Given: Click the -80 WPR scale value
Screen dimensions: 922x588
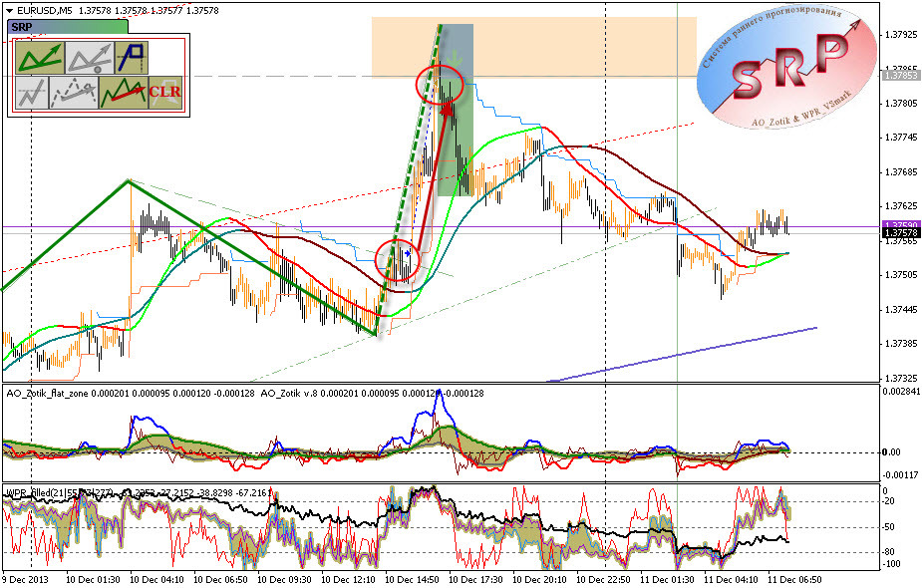Looking at the screenshot, I should 888,551.
